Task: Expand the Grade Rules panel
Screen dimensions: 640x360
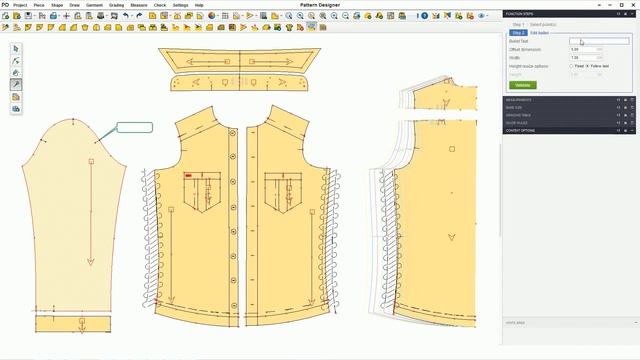Action: [x=633, y=123]
